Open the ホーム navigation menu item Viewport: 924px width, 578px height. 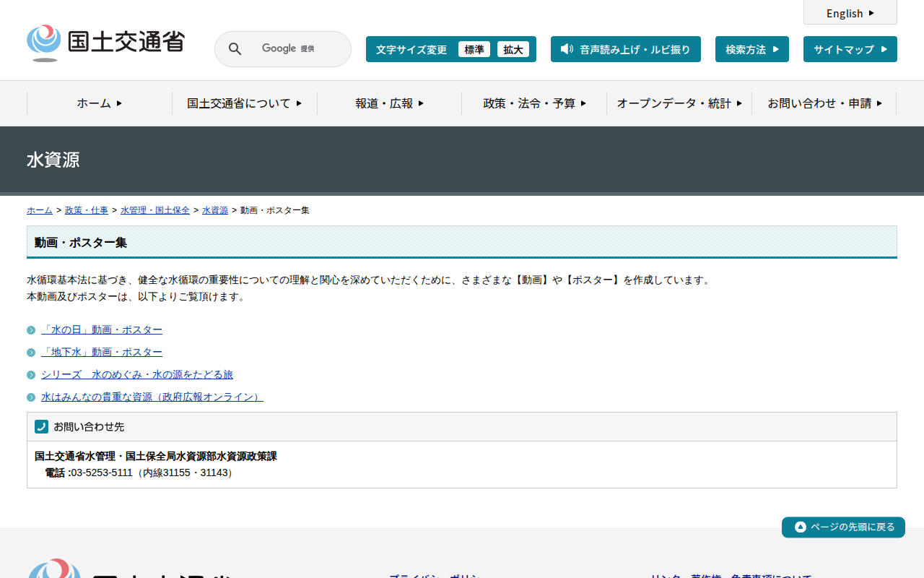click(100, 103)
